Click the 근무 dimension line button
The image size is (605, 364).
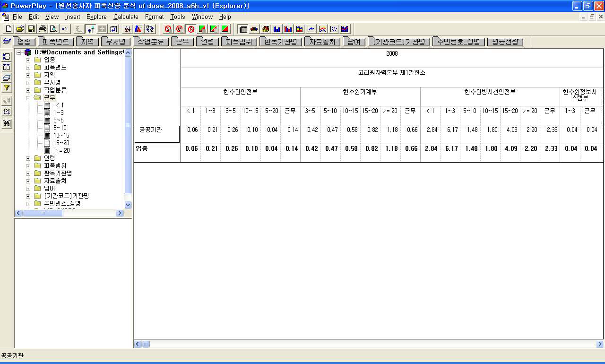(x=182, y=42)
